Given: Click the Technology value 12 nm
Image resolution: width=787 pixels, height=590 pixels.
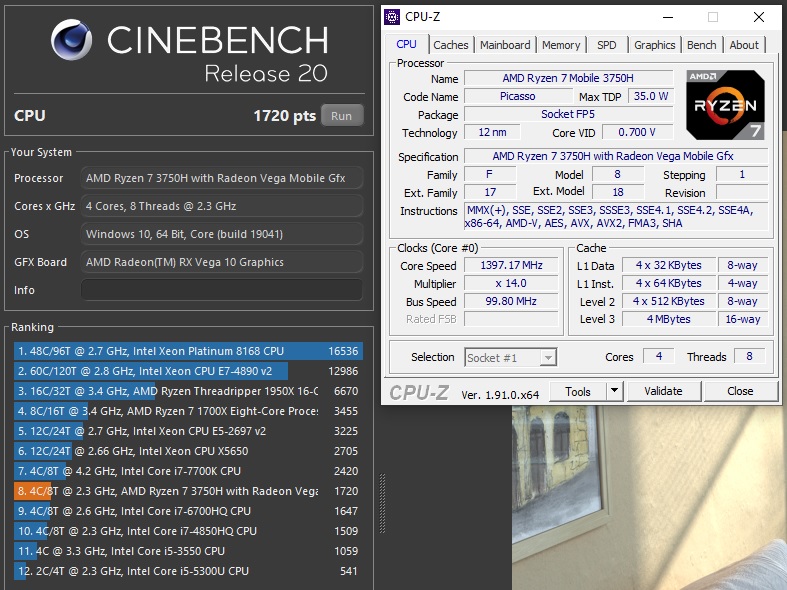Looking at the screenshot, I should pos(492,132).
